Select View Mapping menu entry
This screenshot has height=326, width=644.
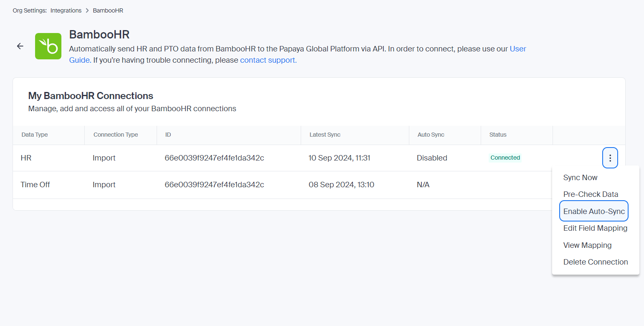tap(587, 245)
